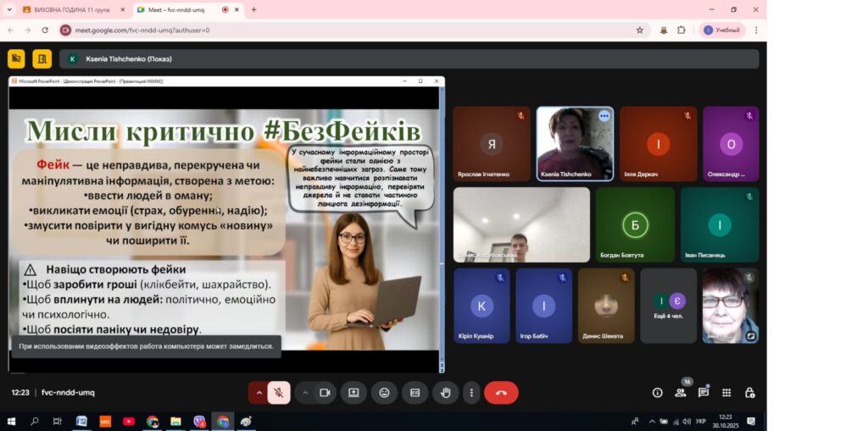
Task: Open YouTube from the Windows taskbar
Action: pos(129,421)
